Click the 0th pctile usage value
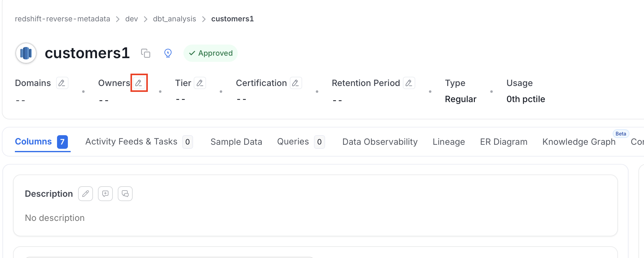This screenshot has width=644, height=258. [x=526, y=99]
